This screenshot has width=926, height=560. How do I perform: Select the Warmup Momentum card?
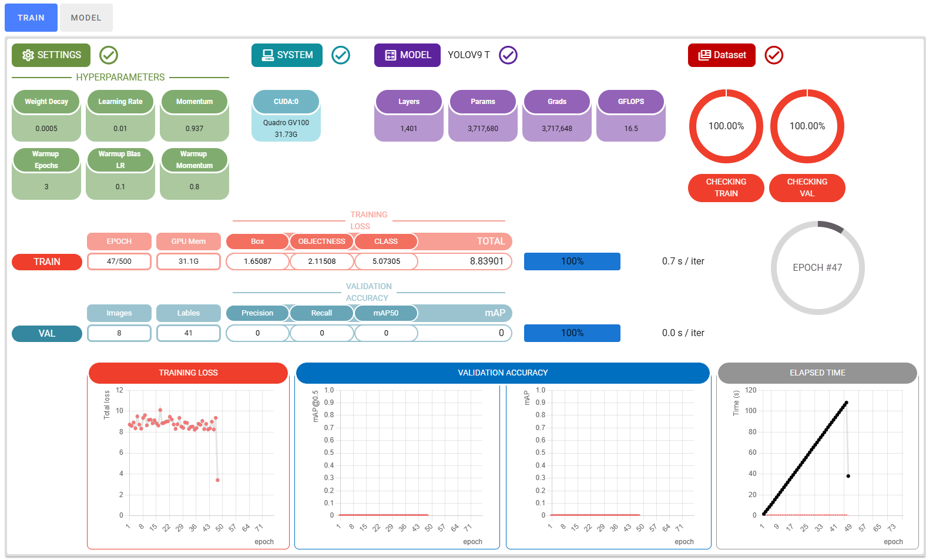(194, 174)
